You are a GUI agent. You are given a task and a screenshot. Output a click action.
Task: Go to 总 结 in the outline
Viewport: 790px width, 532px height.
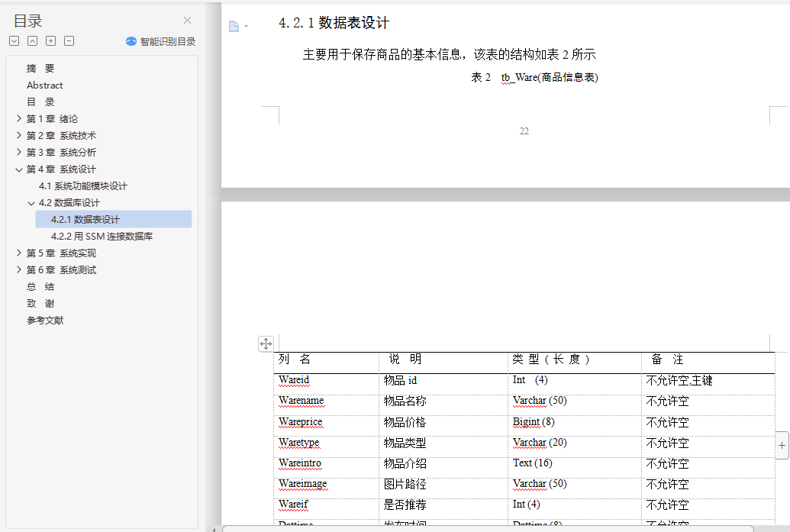coord(40,287)
